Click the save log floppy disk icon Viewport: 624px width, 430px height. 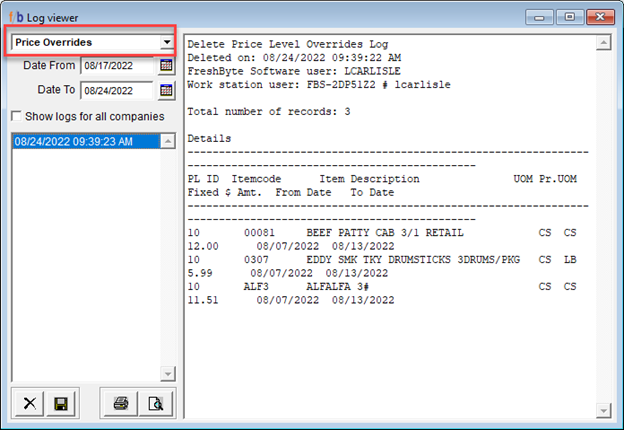point(60,404)
